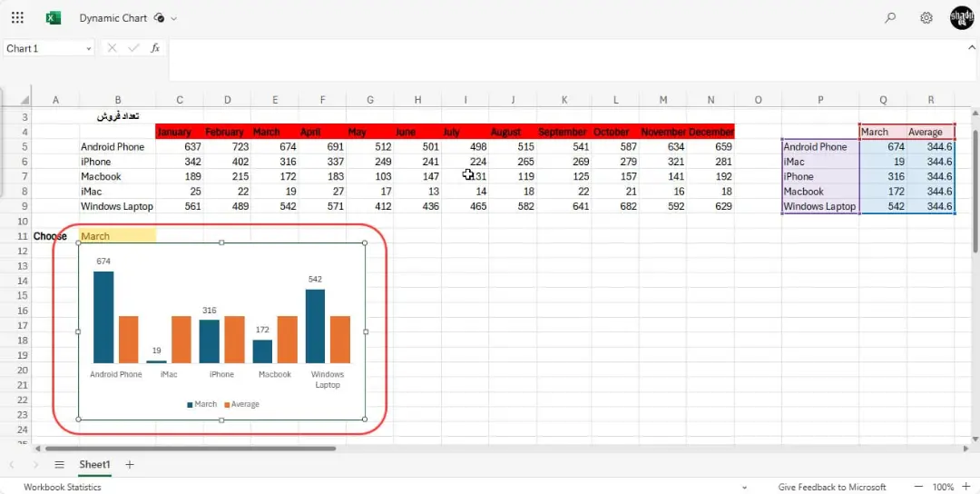Screen dimensions: 980x494
Task: Select the yellow March cell B11
Action: click(117, 236)
